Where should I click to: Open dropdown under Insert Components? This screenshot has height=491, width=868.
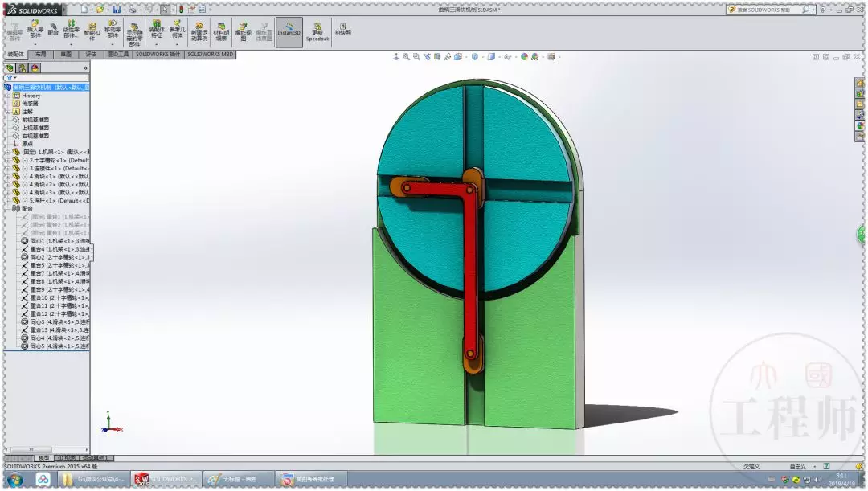35,43
